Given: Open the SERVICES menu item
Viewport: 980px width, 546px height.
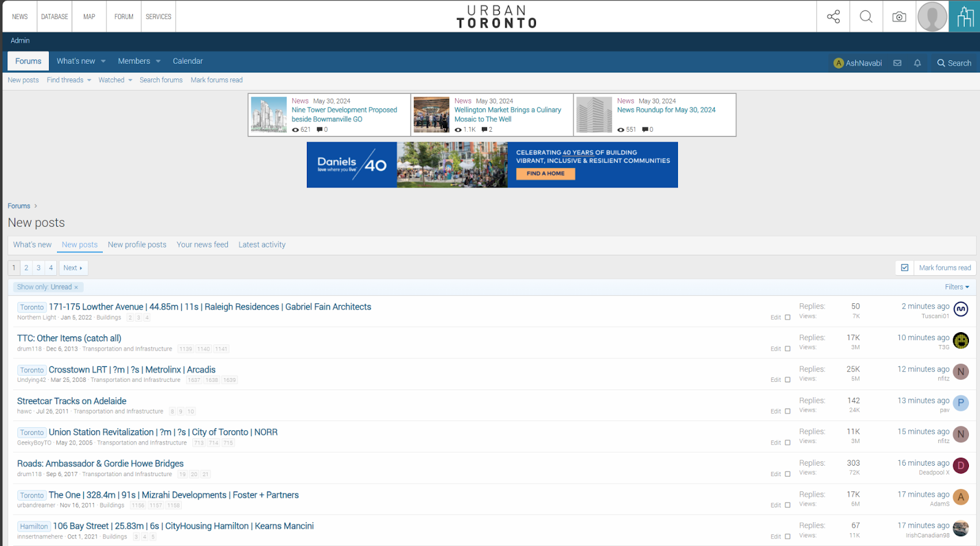Looking at the screenshot, I should (159, 17).
